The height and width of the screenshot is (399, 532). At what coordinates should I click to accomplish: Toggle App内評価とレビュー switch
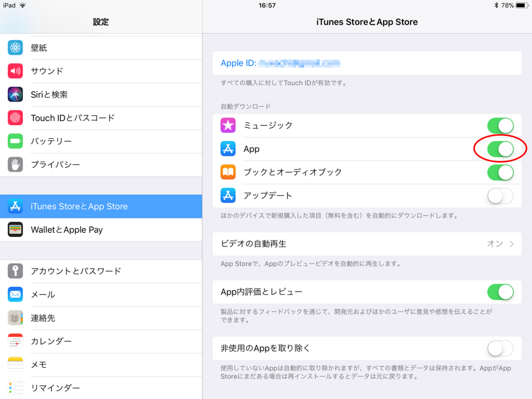(500, 292)
